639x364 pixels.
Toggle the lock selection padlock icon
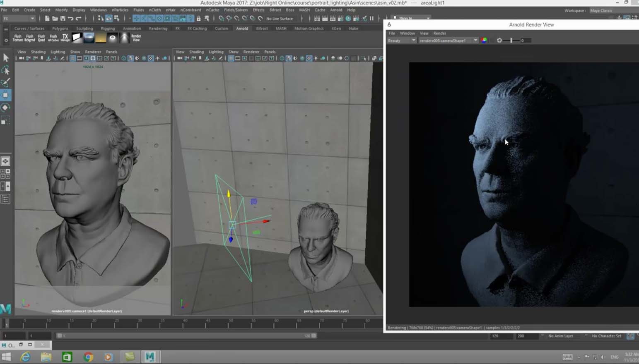[x=198, y=19]
